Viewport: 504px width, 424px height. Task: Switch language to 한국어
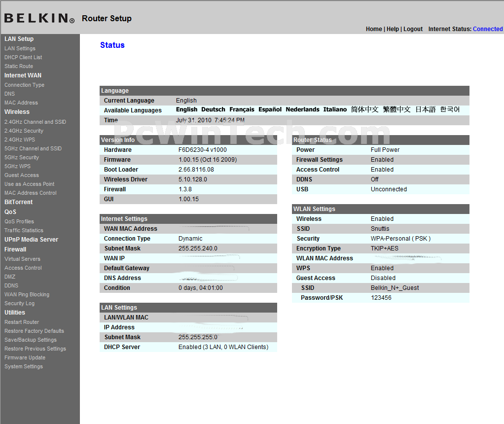[450, 109]
